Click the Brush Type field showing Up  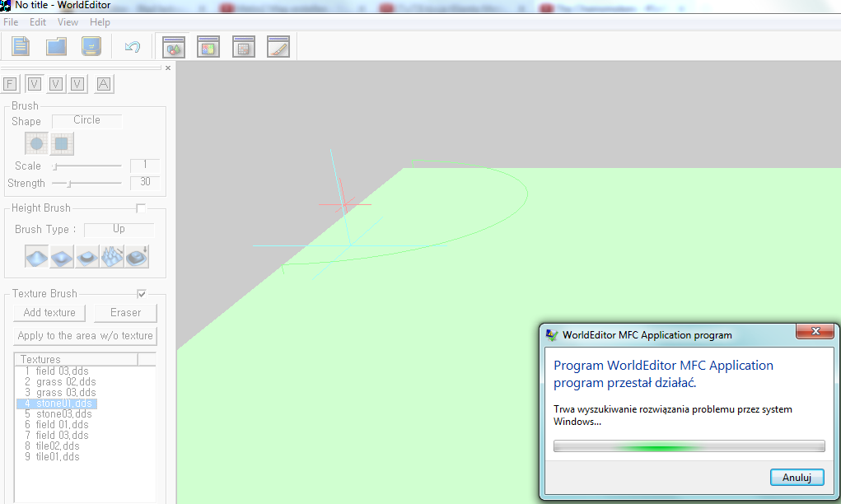click(x=119, y=230)
